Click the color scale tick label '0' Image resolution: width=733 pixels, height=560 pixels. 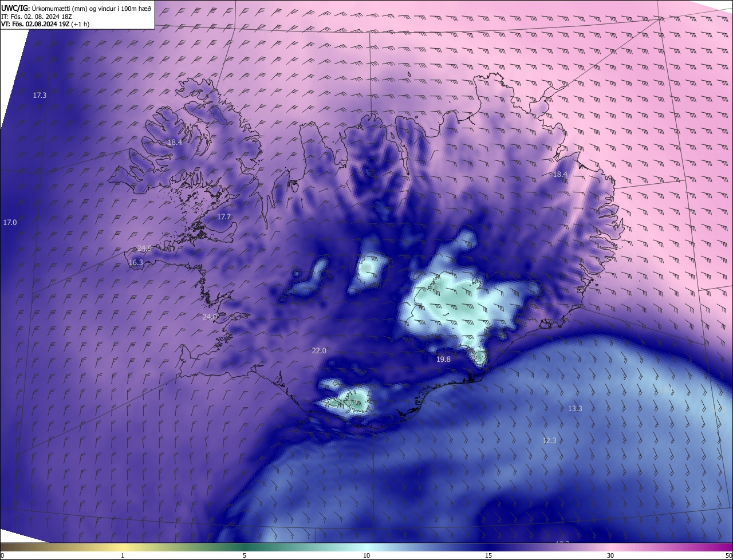[2, 555]
